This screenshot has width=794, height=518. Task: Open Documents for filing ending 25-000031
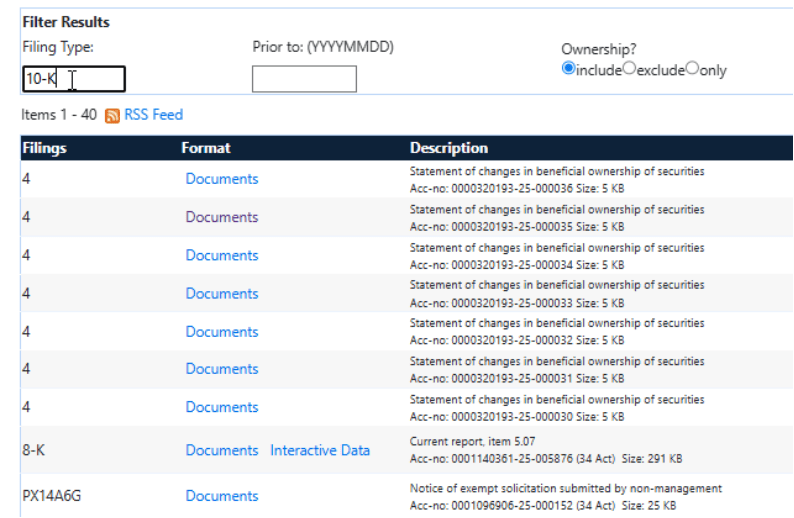coord(221,369)
